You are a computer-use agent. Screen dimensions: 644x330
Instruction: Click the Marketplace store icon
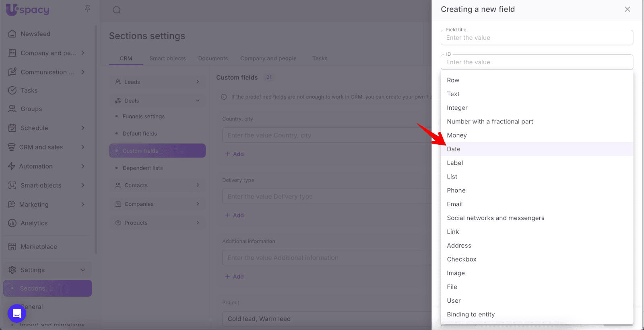point(12,246)
